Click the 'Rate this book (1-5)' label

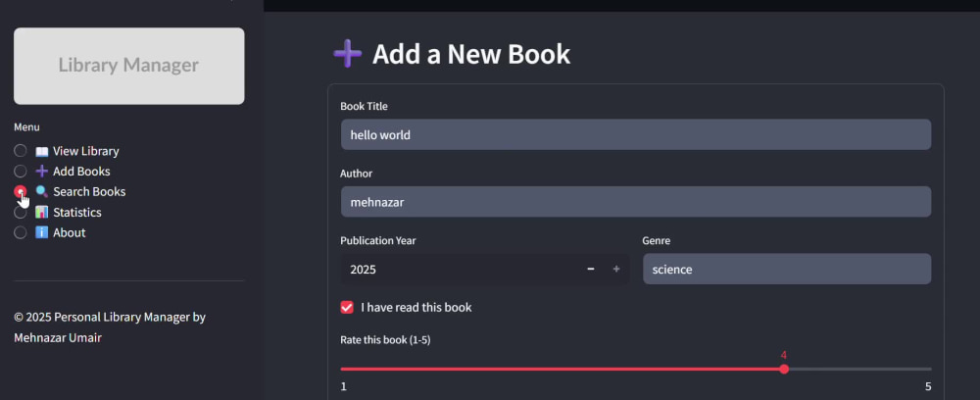tap(385, 340)
